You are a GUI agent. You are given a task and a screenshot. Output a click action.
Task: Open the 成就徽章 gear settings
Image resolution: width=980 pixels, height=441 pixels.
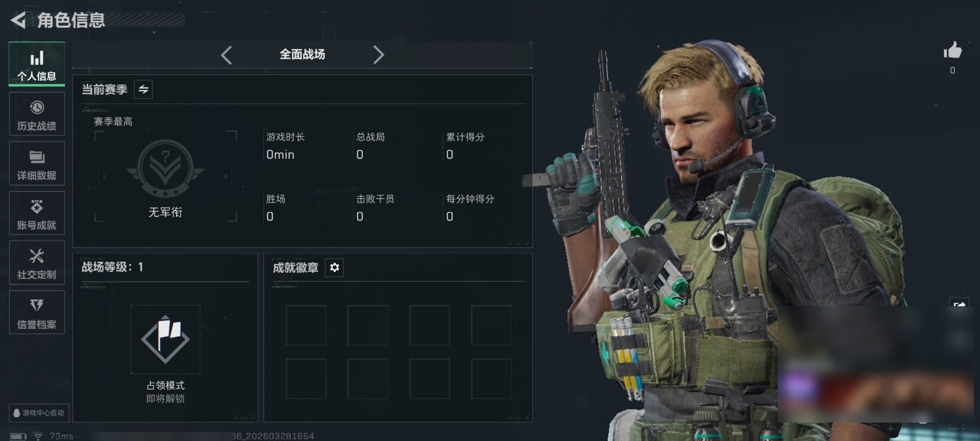[x=334, y=268]
